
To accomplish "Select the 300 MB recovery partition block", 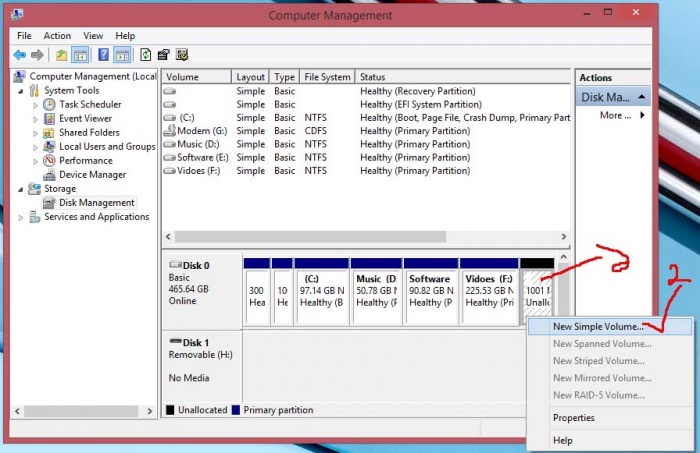I will click(257, 291).
